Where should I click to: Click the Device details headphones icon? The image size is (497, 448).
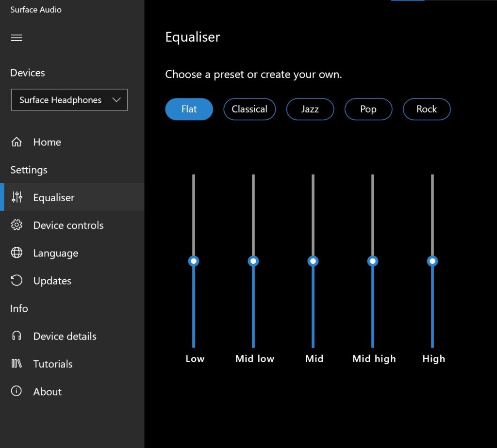[x=17, y=336]
